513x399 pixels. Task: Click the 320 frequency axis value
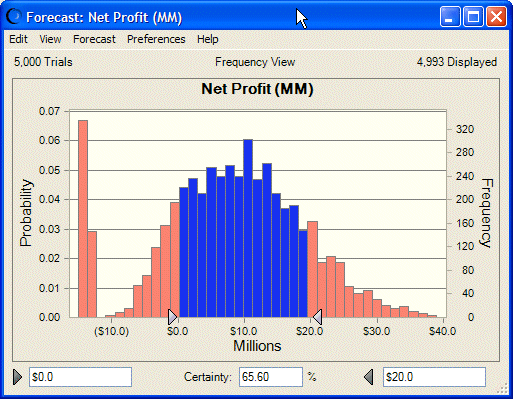click(465, 129)
